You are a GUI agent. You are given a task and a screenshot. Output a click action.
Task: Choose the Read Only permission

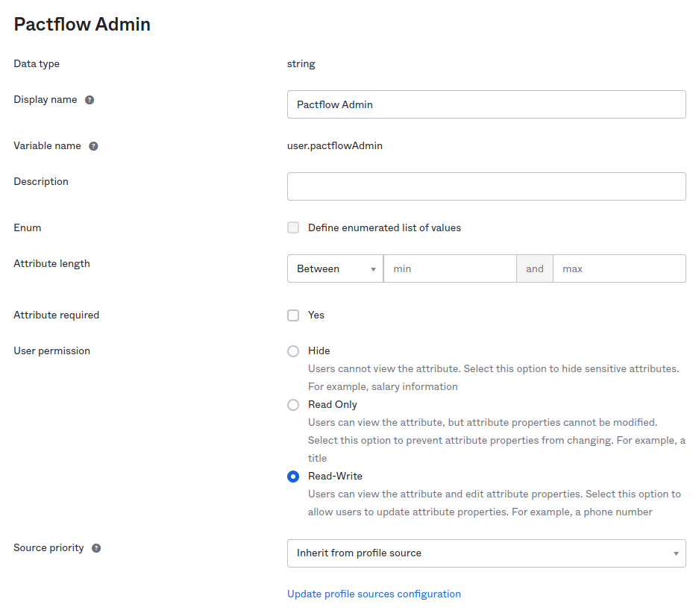(x=293, y=404)
